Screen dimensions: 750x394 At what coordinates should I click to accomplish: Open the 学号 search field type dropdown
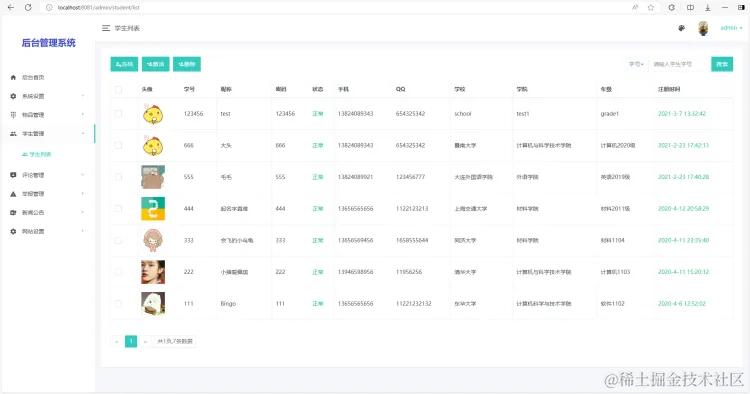click(636, 64)
